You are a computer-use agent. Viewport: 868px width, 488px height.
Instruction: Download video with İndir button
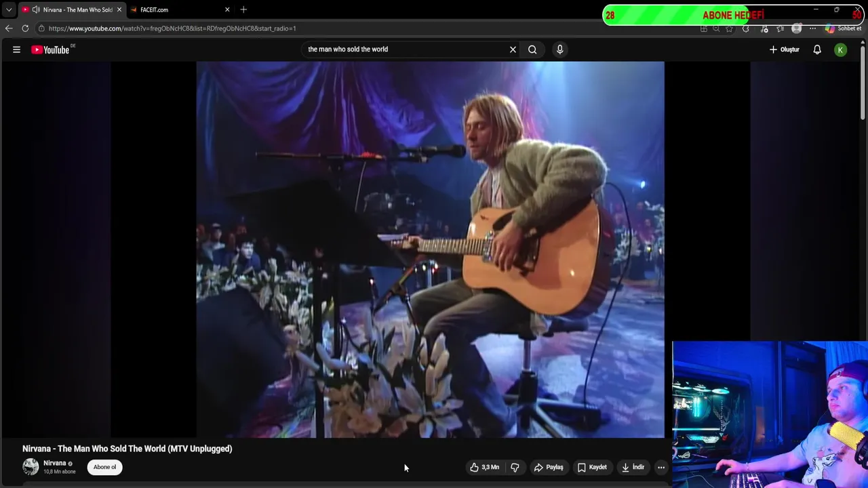click(x=633, y=467)
